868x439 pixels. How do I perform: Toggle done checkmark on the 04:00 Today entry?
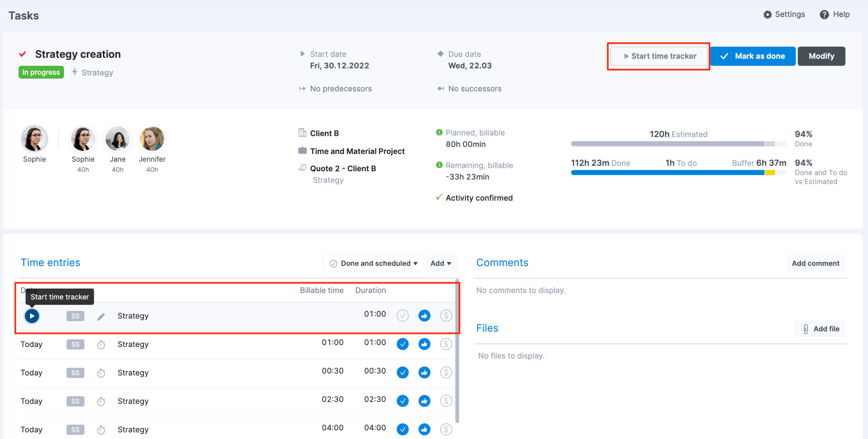tap(402, 429)
